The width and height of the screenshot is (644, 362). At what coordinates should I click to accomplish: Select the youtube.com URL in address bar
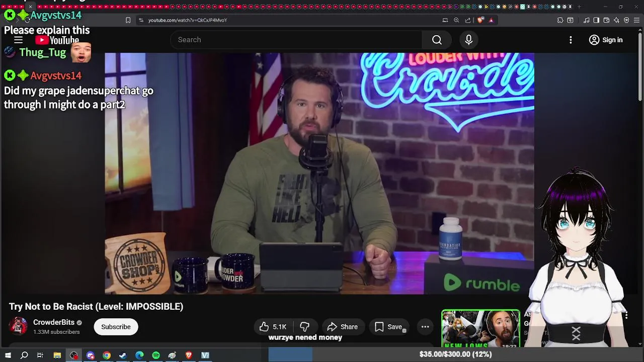(188, 20)
